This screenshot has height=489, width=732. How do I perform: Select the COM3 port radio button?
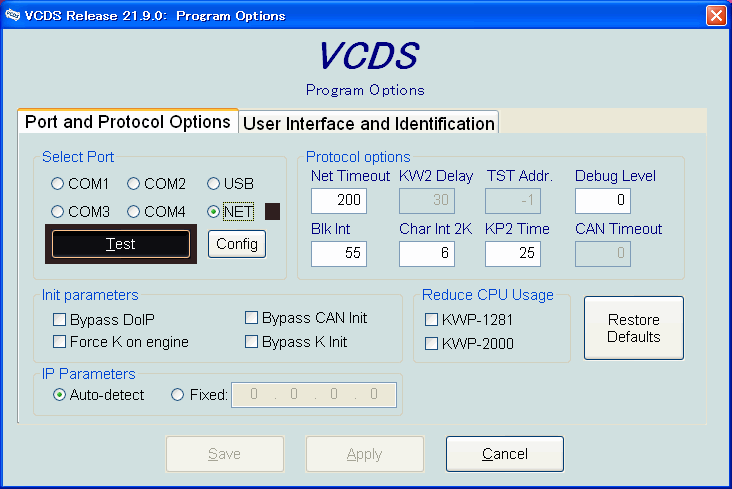tap(57, 212)
